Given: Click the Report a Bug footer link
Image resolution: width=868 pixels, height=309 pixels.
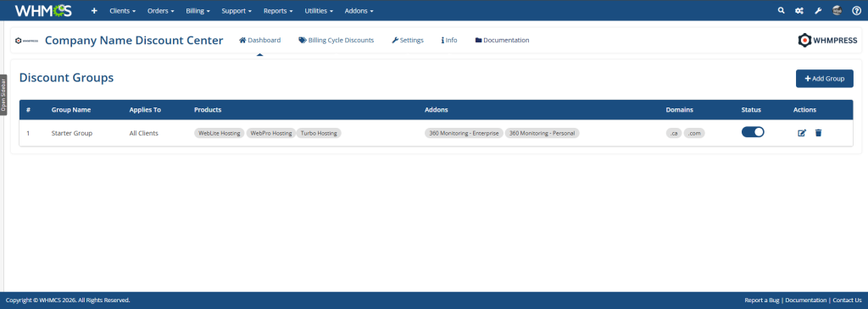Looking at the screenshot, I should click(762, 301).
